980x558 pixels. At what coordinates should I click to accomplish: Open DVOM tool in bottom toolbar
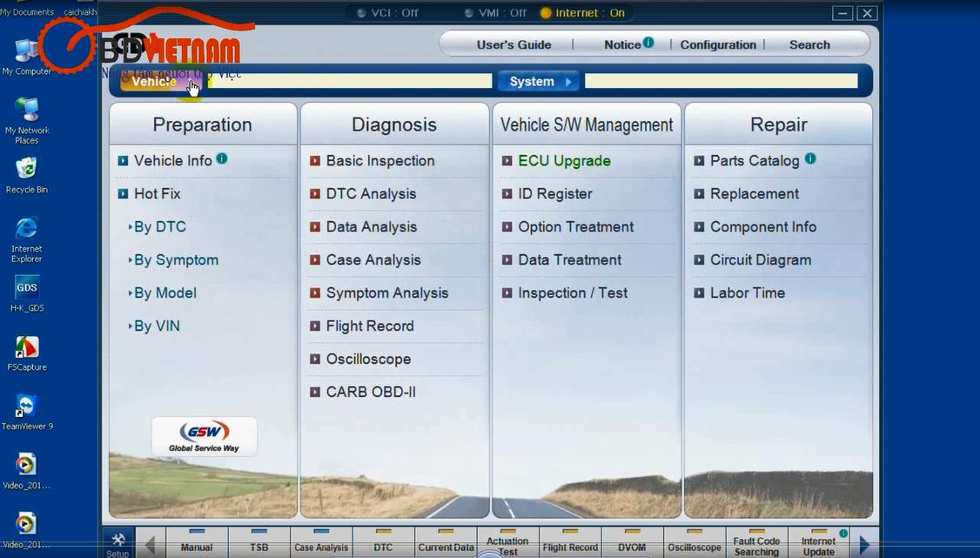pos(632,542)
